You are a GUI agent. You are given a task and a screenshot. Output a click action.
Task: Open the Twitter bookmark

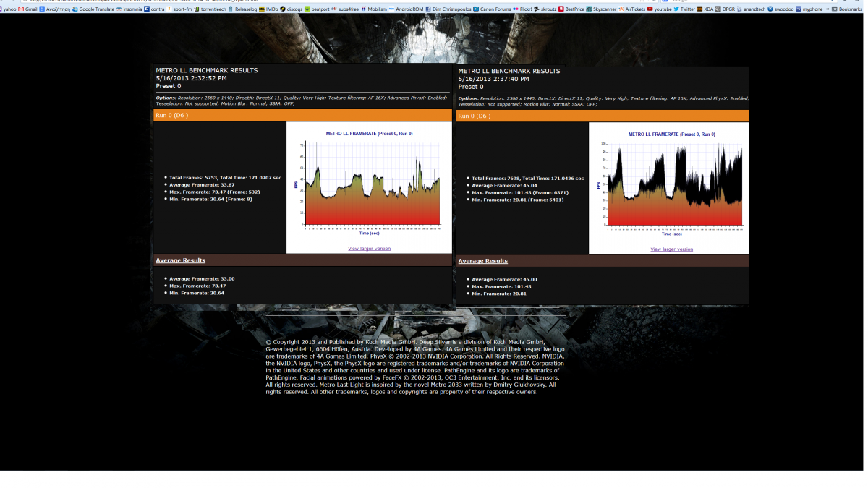pyautogui.click(x=684, y=9)
